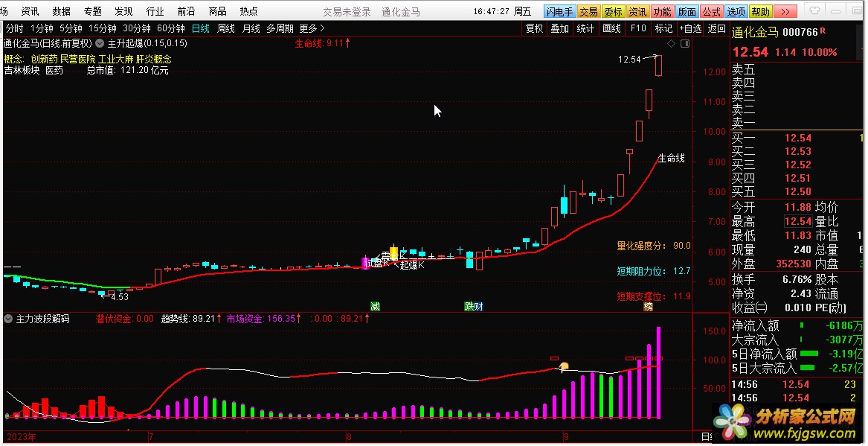Click the 量化强度分 90.0 label
This screenshot has height=446, width=868.
point(654,246)
